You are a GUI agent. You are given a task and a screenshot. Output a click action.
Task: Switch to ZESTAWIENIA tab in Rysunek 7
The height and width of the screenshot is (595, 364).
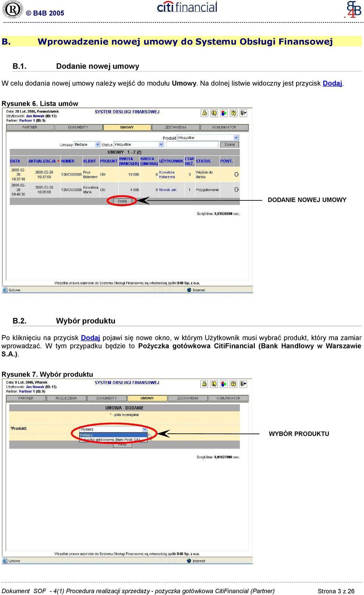coord(188,398)
